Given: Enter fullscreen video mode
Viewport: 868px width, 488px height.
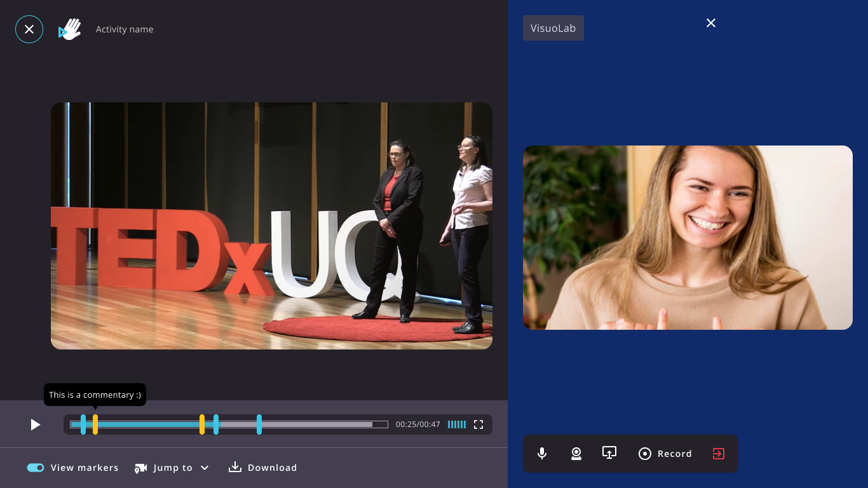Looking at the screenshot, I should click(x=478, y=424).
